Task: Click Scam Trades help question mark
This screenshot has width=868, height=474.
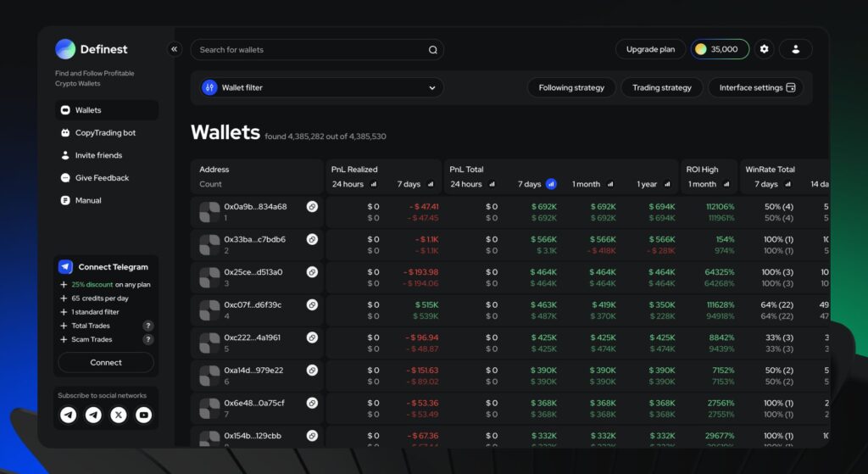Action: coord(147,339)
